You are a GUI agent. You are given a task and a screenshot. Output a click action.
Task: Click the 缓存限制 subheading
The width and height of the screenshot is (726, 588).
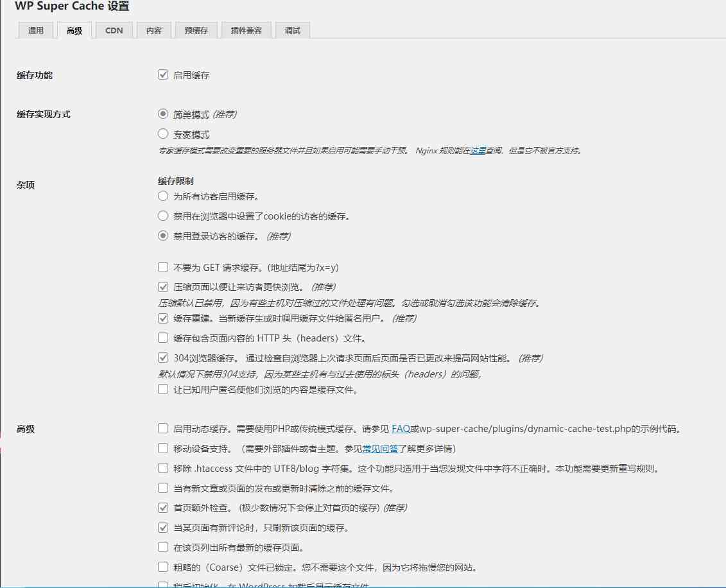tap(176, 181)
